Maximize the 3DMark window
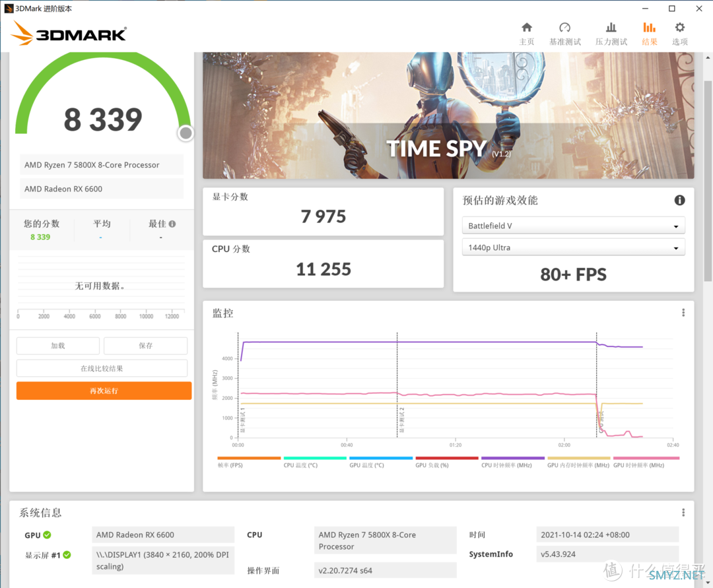Image resolution: width=713 pixels, height=588 pixels. [671, 9]
